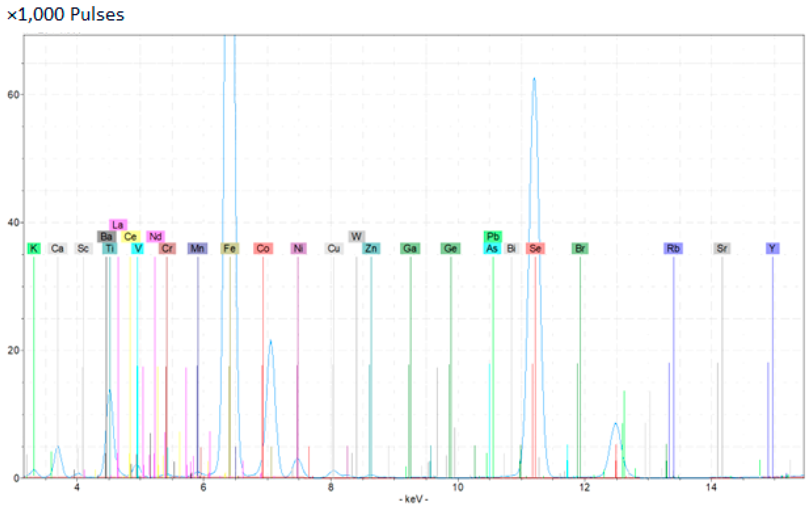The width and height of the screenshot is (812, 511).
Task: Select the yellow Ce element label
Action: coord(130,237)
